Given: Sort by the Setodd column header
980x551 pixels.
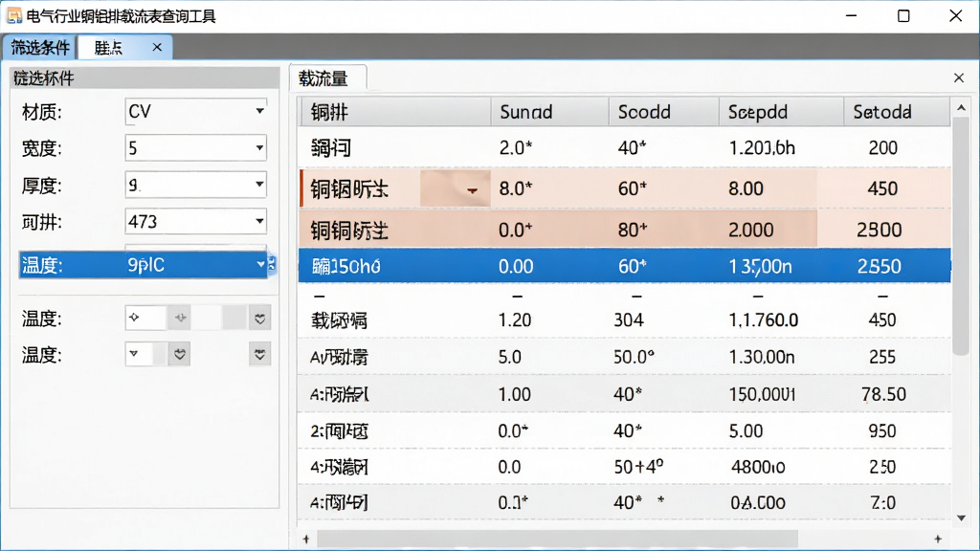Looking at the screenshot, I should 897,112.
